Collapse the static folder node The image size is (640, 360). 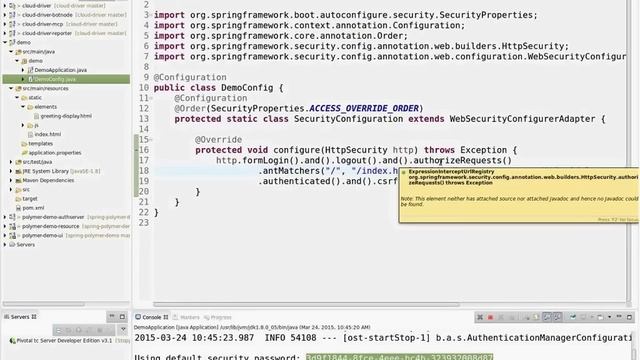(x=17, y=98)
